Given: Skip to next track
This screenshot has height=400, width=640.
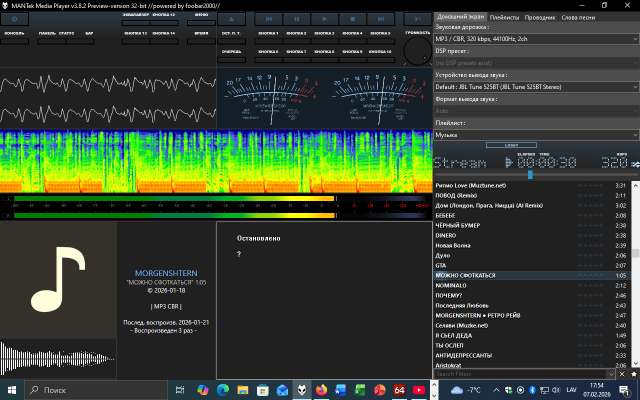Looking at the screenshot, I should point(380,19).
